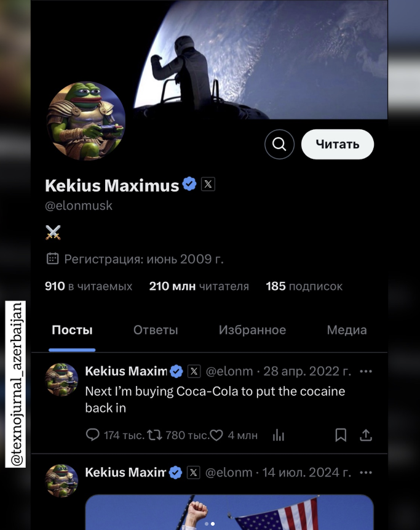The image size is (420, 530).
Task: Reply to the Coca-Cola post via comment icon
Action: [92, 435]
